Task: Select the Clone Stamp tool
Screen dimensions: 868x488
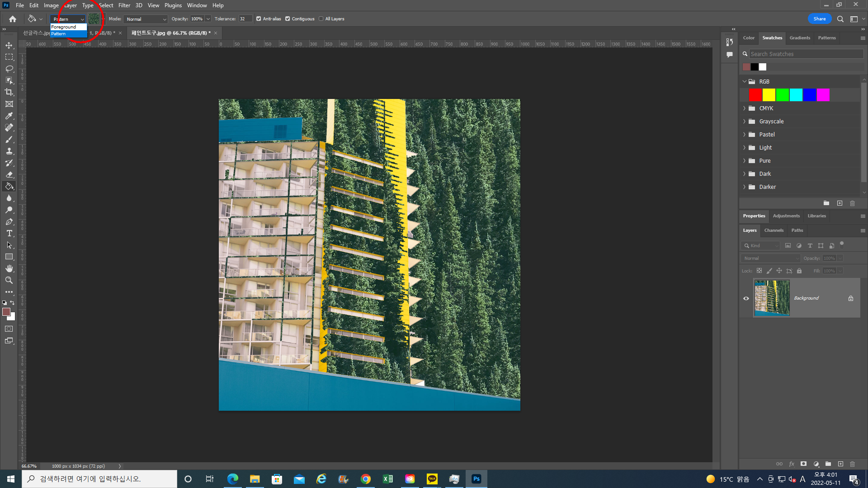Action: 9,151
